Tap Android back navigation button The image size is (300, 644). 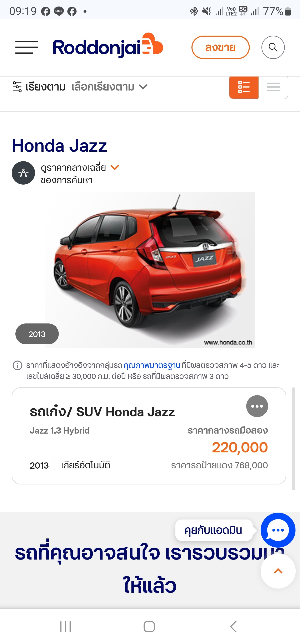pyautogui.click(x=233, y=627)
